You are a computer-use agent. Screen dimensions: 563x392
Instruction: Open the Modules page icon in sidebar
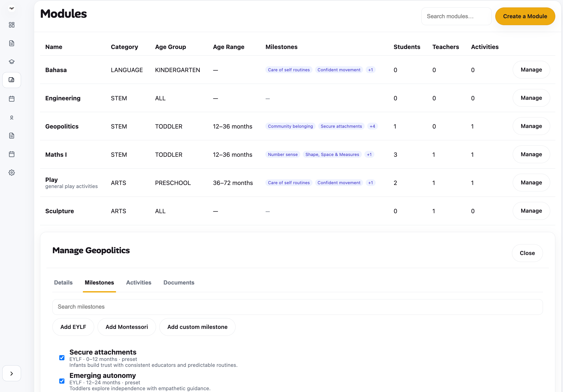11,80
